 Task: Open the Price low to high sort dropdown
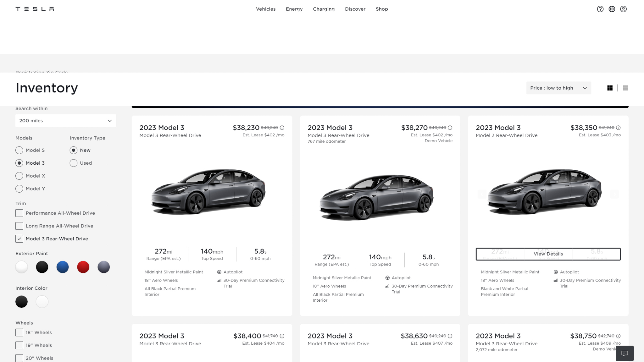[x=558, y=88]
